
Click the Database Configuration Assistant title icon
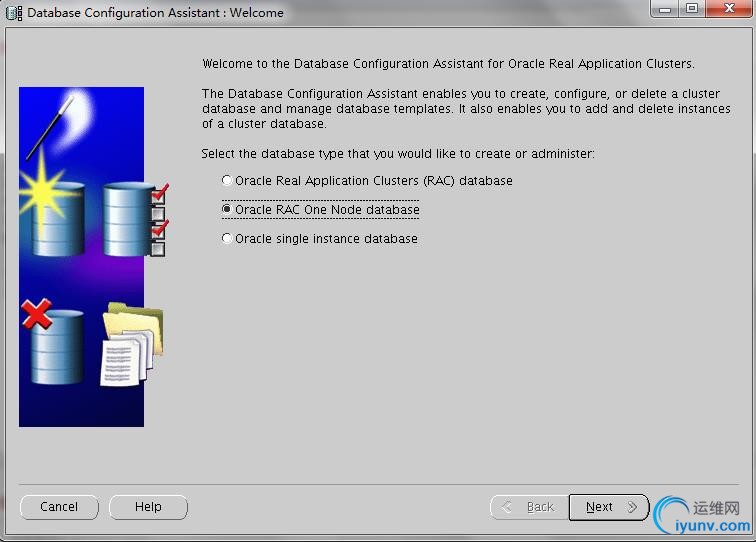pyautogui.click(x=14, y=13)
